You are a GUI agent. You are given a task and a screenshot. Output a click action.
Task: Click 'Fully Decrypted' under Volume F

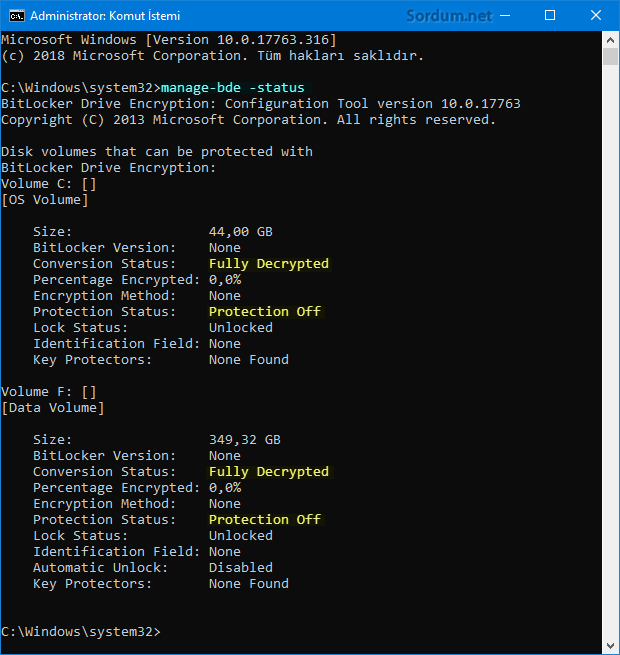269,472
